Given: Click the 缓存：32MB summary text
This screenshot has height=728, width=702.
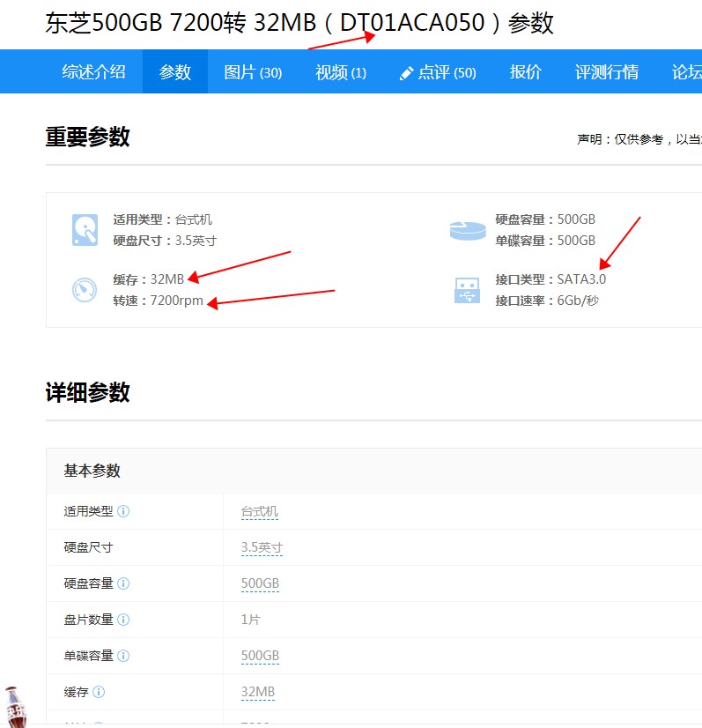Looking at the screenshot, I should click(x=149, y=279).
